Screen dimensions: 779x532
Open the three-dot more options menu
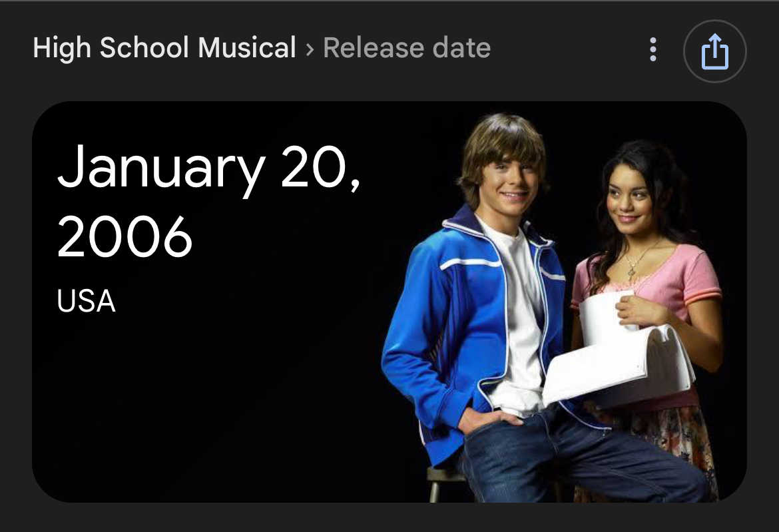click(x=653, y=50)
